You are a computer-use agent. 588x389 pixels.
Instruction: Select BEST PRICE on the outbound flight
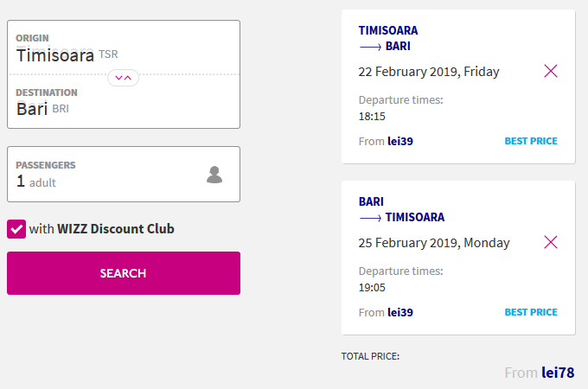tap(531, 141)
